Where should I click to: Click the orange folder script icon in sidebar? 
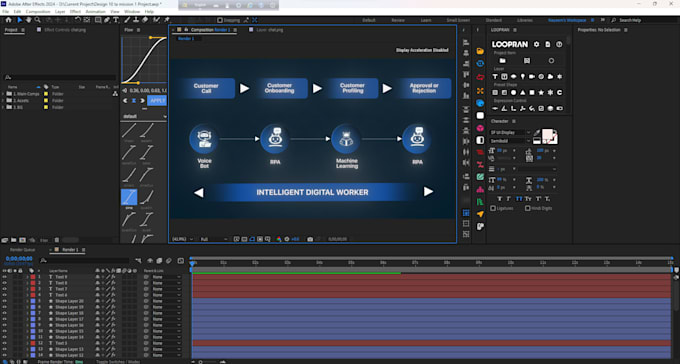click(480, 51)
